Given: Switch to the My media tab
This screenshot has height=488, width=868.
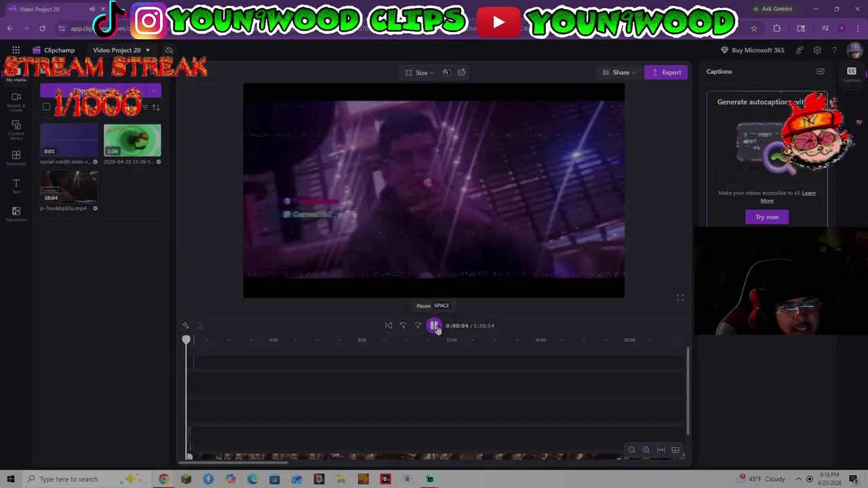Looking at the screenshot, I should coord(16,76).
